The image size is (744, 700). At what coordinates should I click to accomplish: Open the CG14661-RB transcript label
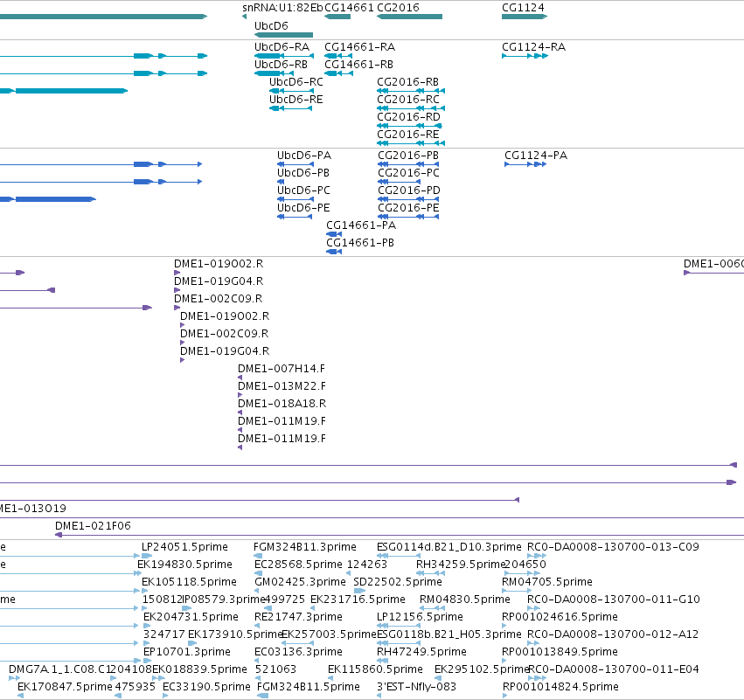358,65
